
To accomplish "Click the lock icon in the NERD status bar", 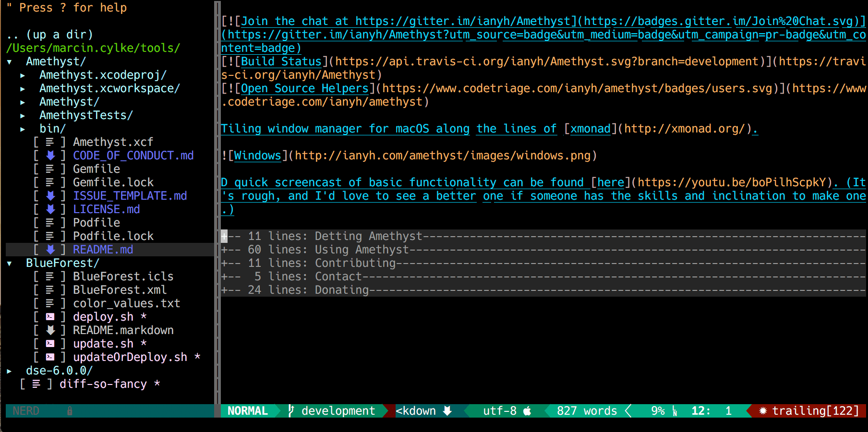I will 70,411.
